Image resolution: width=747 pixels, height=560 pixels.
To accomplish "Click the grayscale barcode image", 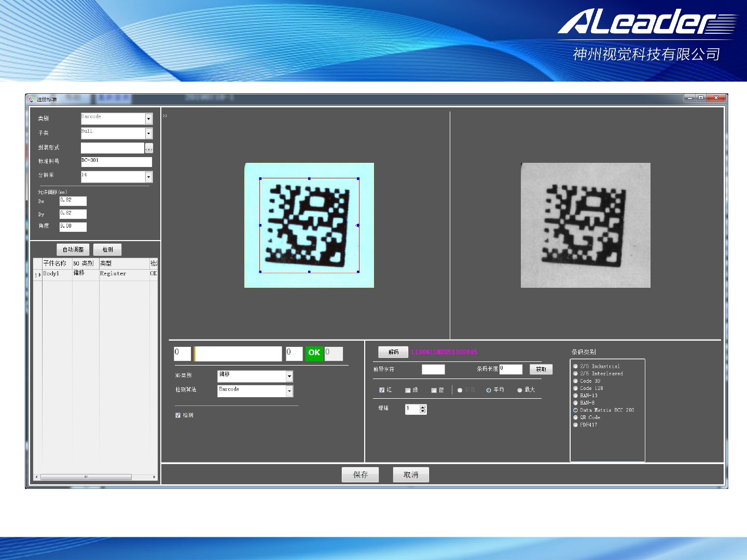I will click(586, 226).
